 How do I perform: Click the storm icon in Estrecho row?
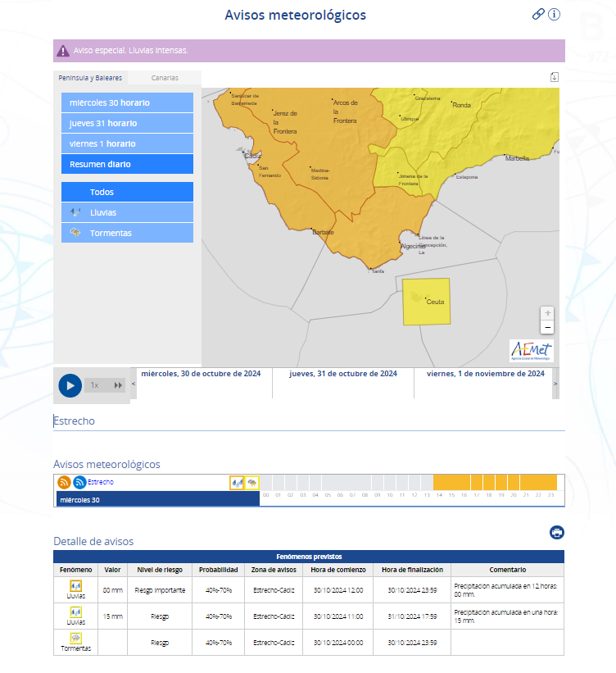pyautogui.click(x=252, y=483)
